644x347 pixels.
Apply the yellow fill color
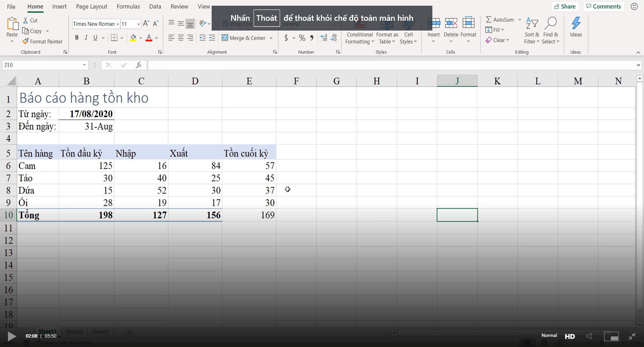[x=133, y=38]
